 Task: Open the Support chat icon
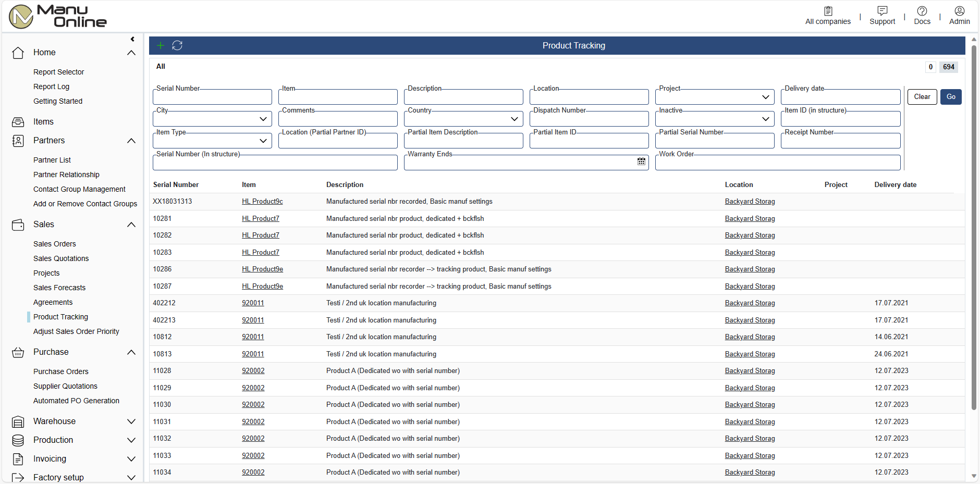click(882, 11)
